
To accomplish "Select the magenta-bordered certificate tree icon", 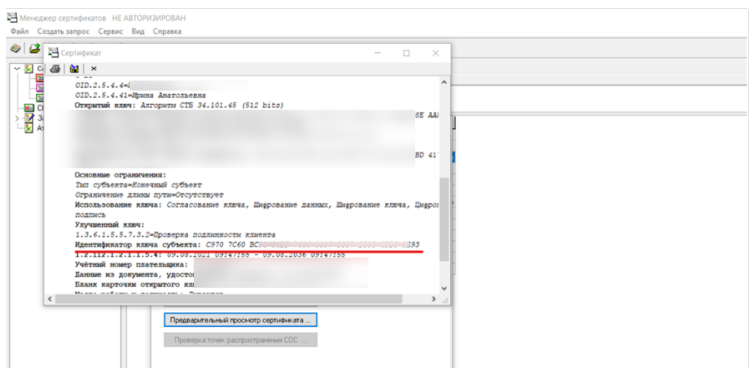I will [40, 88].
